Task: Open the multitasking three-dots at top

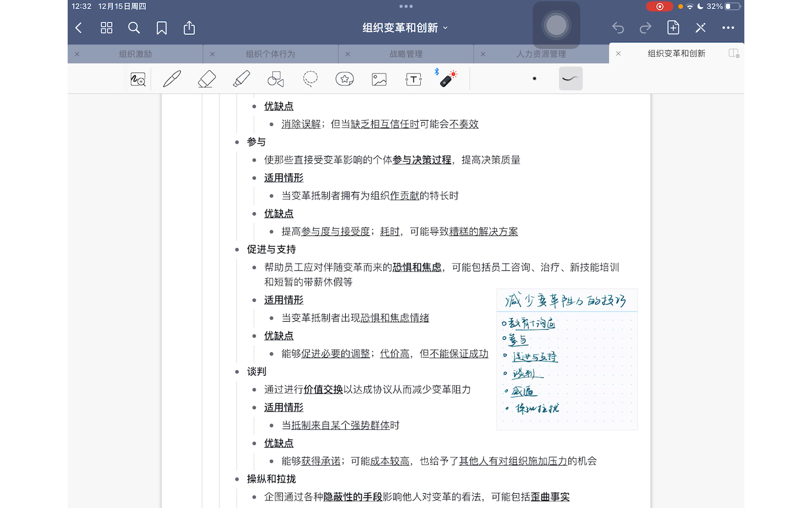Action: tap(406, 6)
